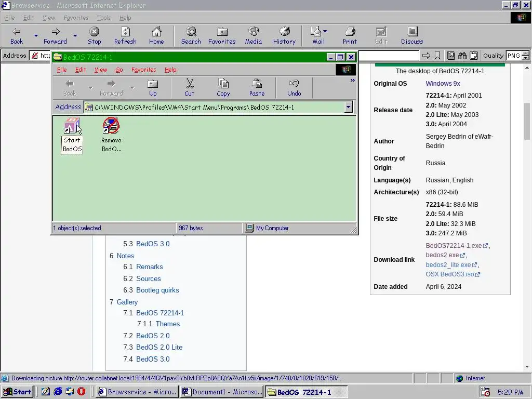Decrease Quality value with down spinner
The height and width of the screenshot is (399, 532).
tap(526, 58)
